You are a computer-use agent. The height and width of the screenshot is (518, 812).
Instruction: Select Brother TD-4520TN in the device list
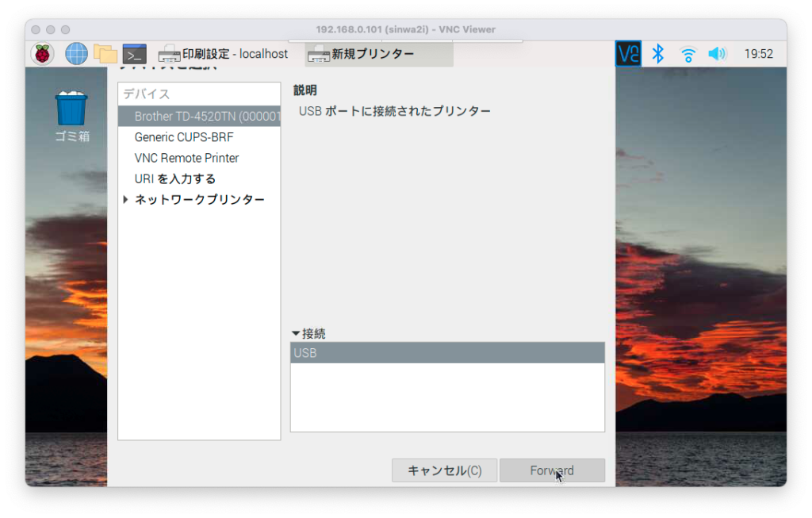[206, 117]
